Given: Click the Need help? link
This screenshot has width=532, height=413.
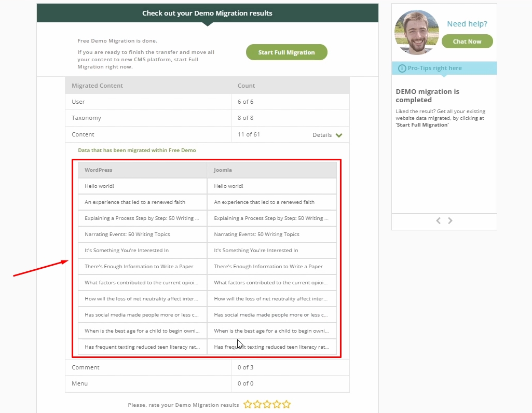Looking at the screenshot, I should [467, 24].
